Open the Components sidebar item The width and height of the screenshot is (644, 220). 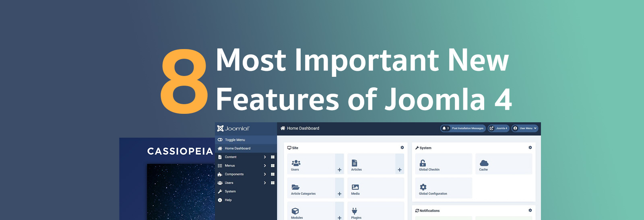pyautogui.click(x=234, y=174)
